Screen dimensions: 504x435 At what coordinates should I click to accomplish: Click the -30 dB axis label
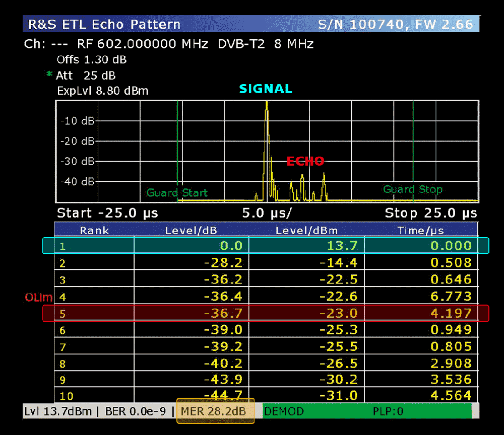[78, 161]
